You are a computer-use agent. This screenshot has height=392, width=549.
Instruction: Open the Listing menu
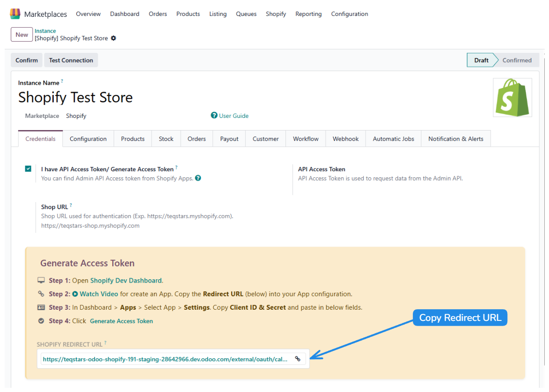point(218,14)
